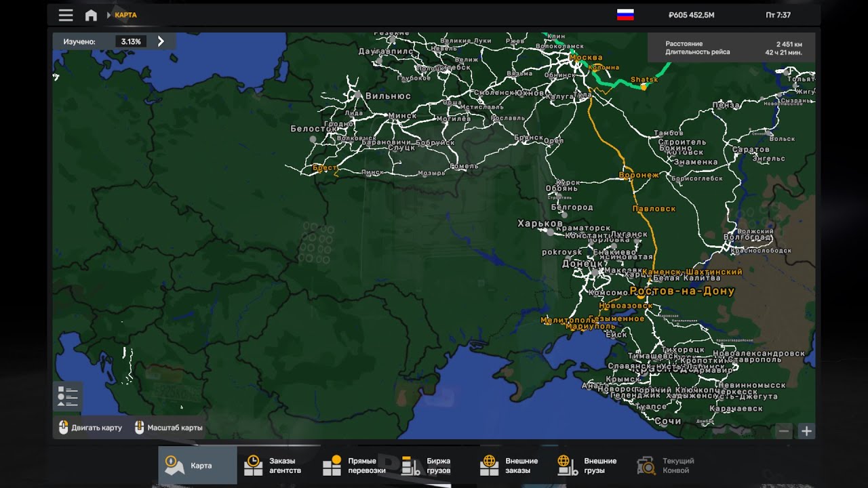Click the Саратов city label
868x488 pixels.
(x=751, y=149)
